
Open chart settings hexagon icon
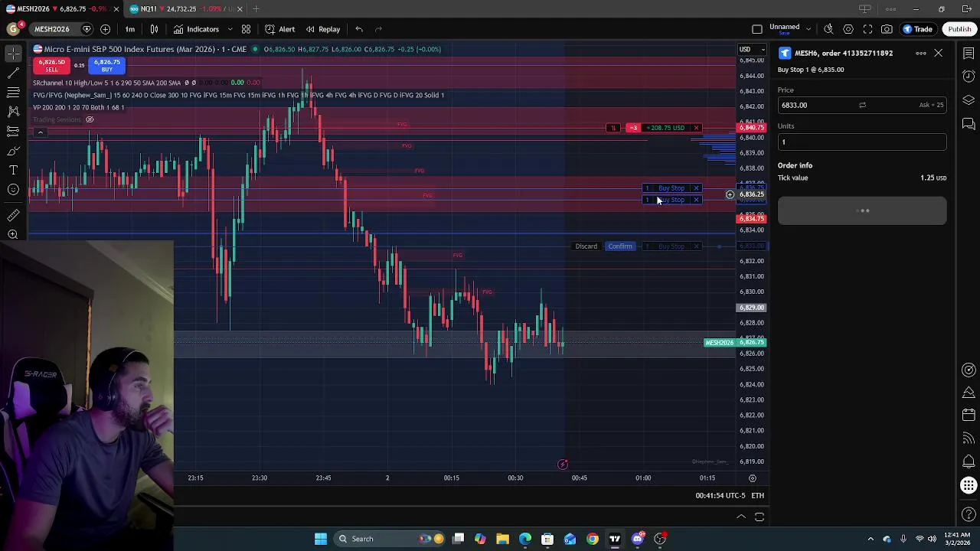tap(848, 29)
